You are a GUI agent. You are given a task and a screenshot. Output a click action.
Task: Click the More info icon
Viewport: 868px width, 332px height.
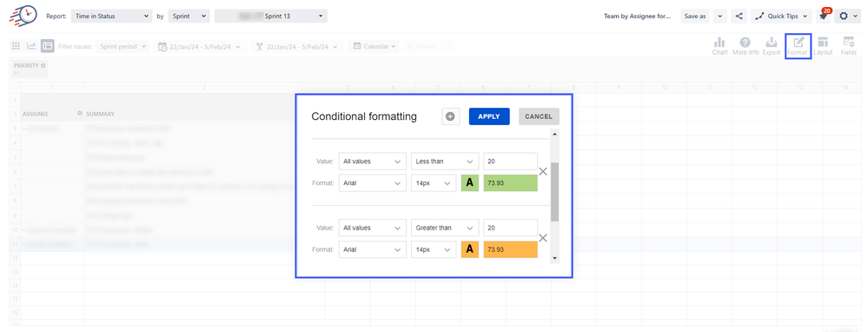click(745, 46)
